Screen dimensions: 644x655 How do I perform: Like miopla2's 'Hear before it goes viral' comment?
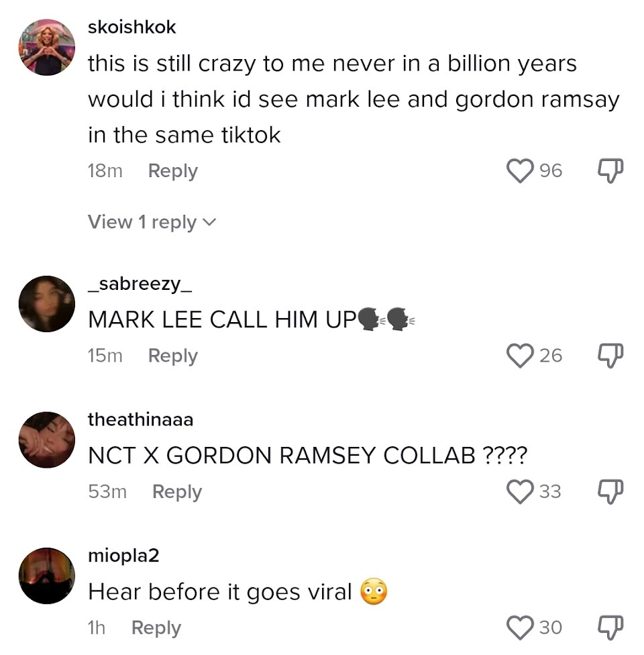pos(520,627)
